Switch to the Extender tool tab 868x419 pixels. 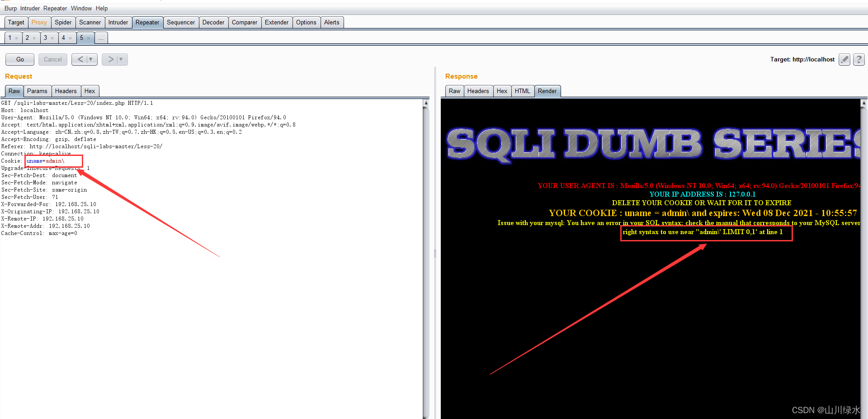point(277,22)
